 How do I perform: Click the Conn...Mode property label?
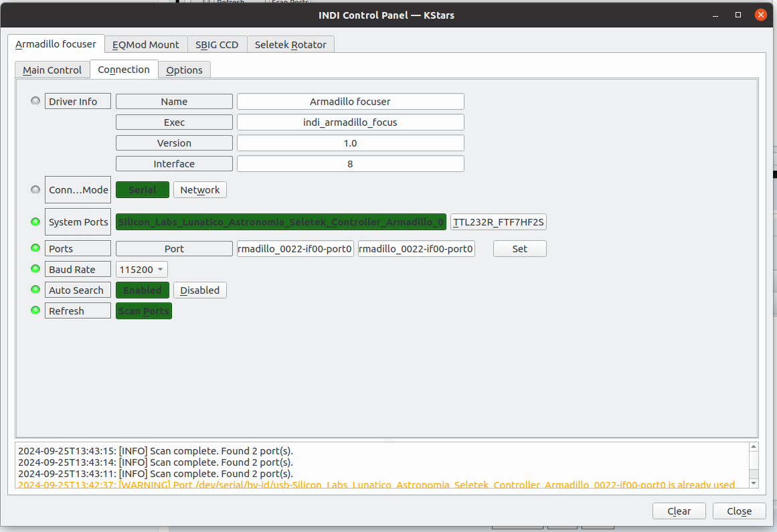78,190
